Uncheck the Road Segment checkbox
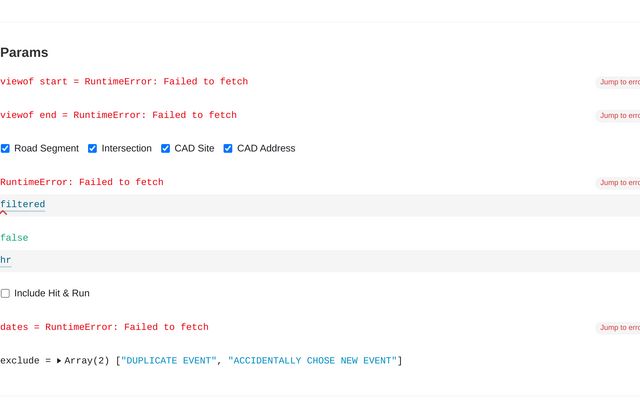The width and height of the screenshot is (640, 400). [5, 148]
